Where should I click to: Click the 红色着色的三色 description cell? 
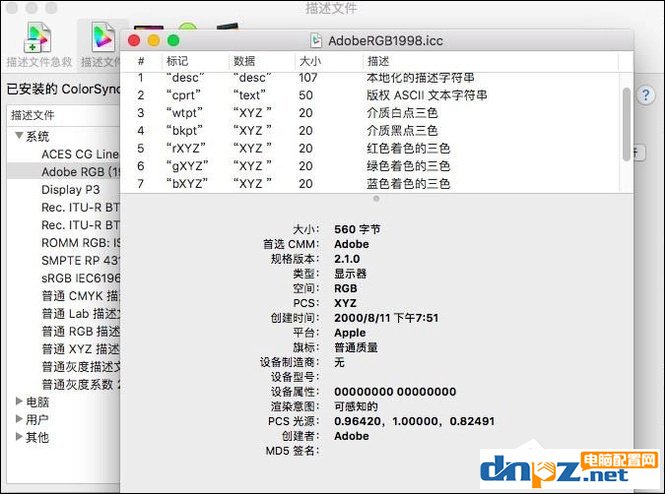click(408, 148)
